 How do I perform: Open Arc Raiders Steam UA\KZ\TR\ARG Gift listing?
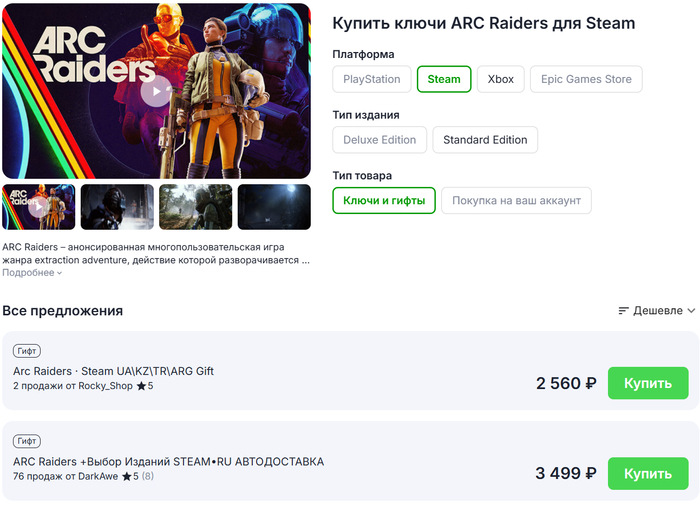(x=113, y=371)
